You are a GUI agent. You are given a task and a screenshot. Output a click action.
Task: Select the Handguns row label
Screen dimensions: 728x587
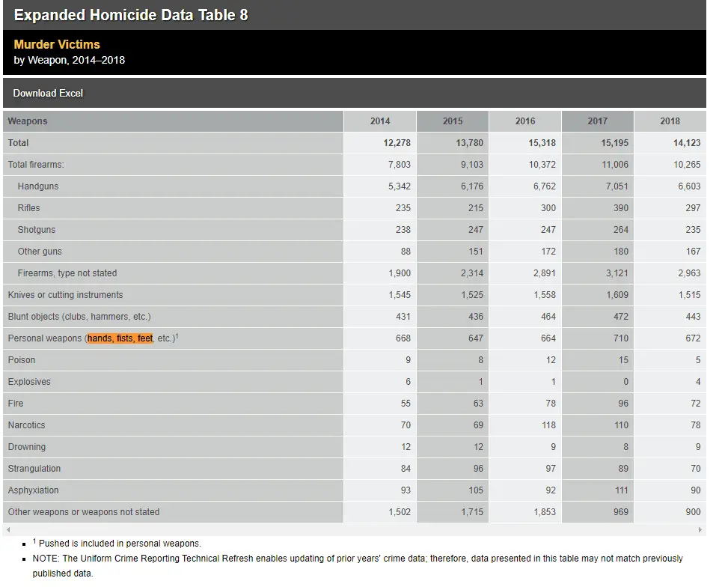38,186
